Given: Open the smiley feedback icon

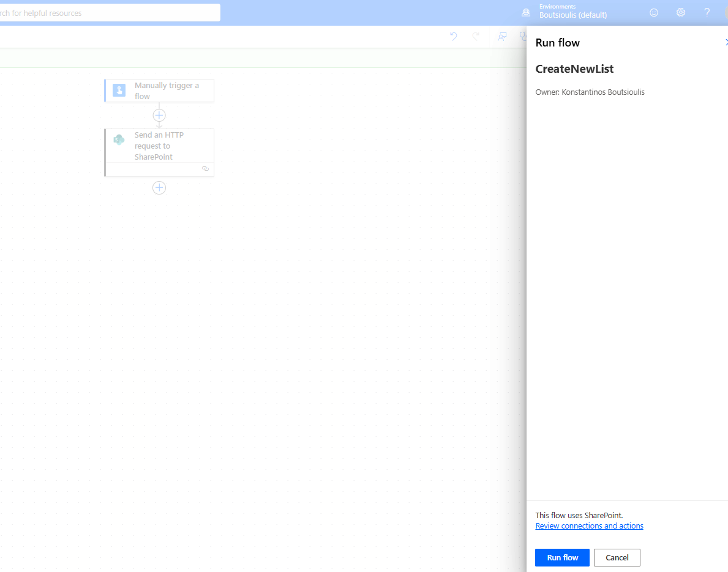Looking at the screenshot, I should (x=654, y=12).
